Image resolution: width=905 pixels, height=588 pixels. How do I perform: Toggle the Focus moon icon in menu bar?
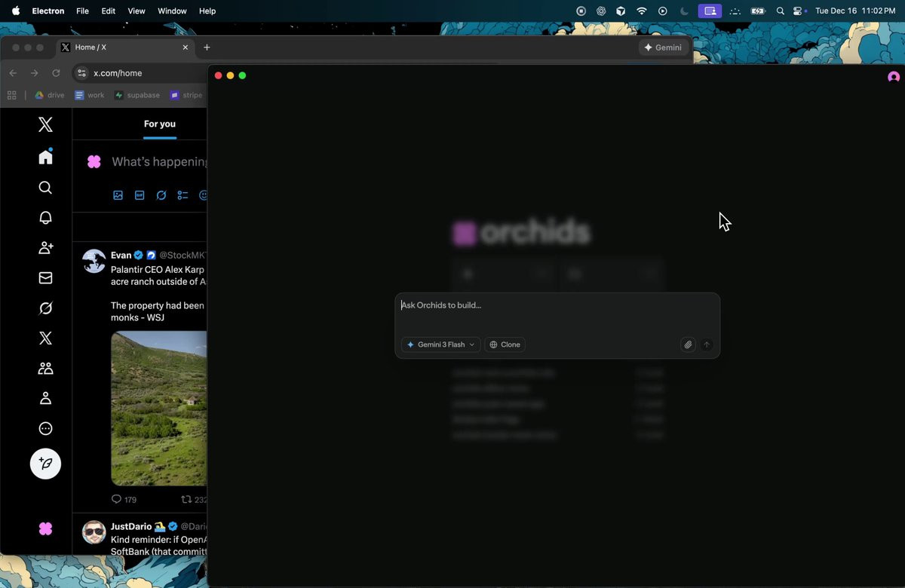coord(684,11)
